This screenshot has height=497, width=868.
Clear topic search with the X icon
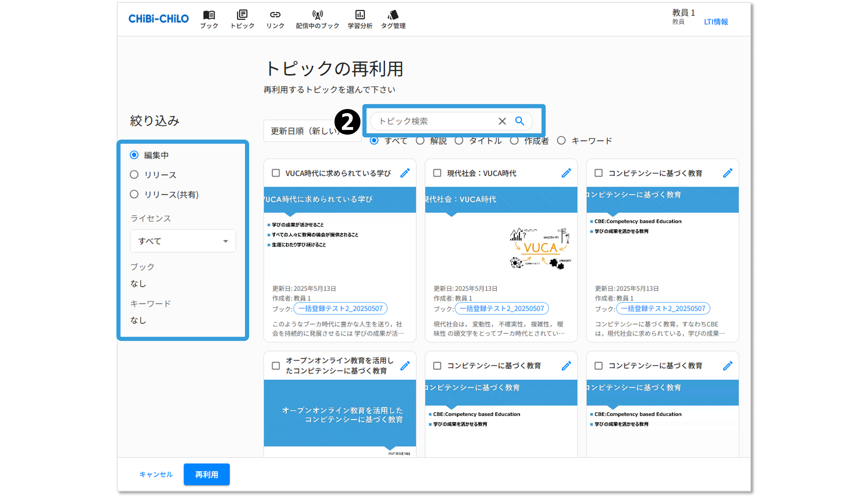coord(502,121)
